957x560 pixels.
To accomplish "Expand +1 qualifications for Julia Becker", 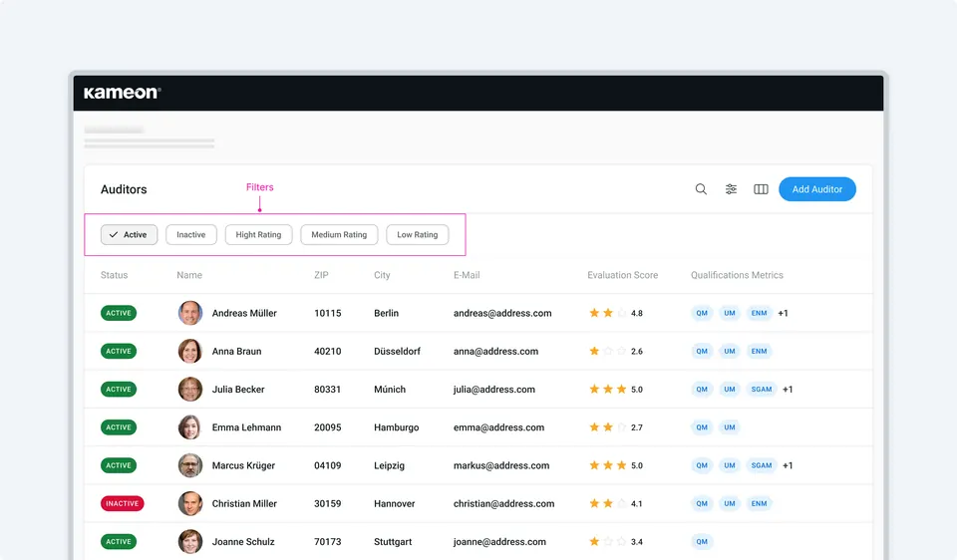I will point(788,390).
